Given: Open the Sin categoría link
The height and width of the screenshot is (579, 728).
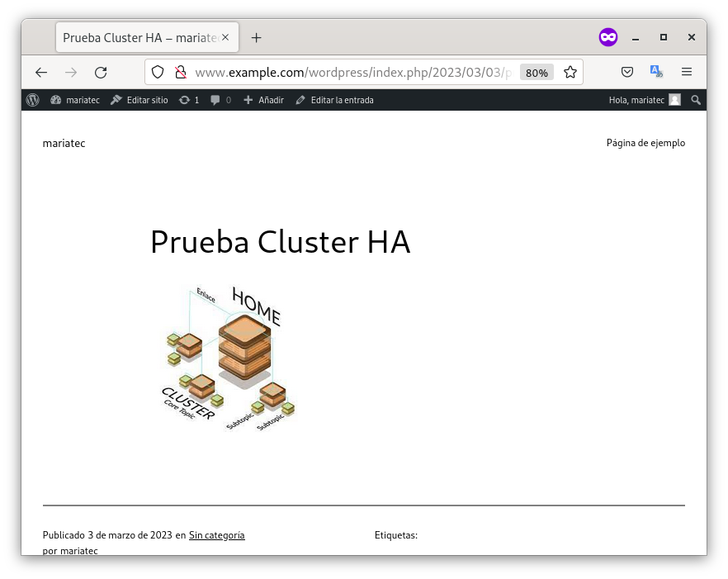Looking at the screenshot, I should click(x=216, y=535).
